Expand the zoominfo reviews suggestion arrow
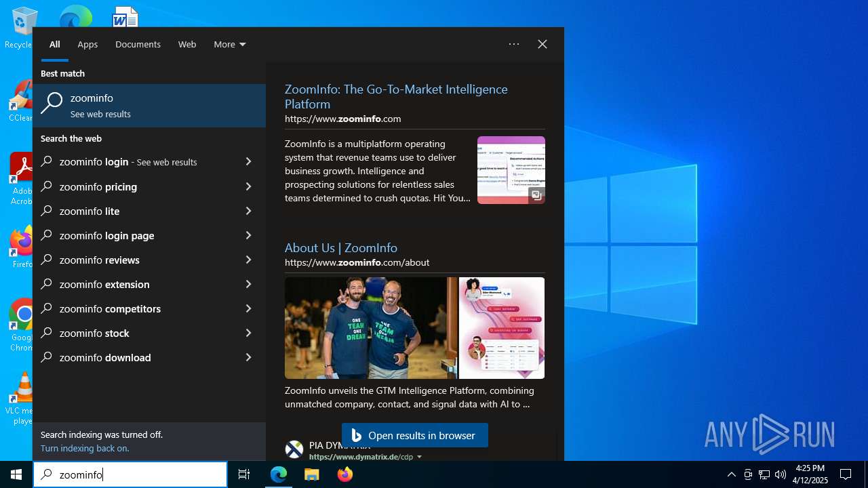The height and width of the screenshot is (488, 868). click(x=248, y=260)
